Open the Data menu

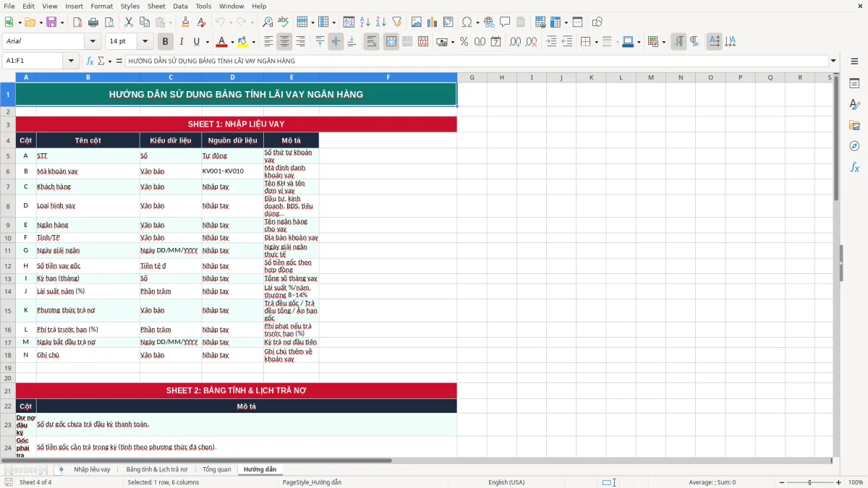point(180,6)
